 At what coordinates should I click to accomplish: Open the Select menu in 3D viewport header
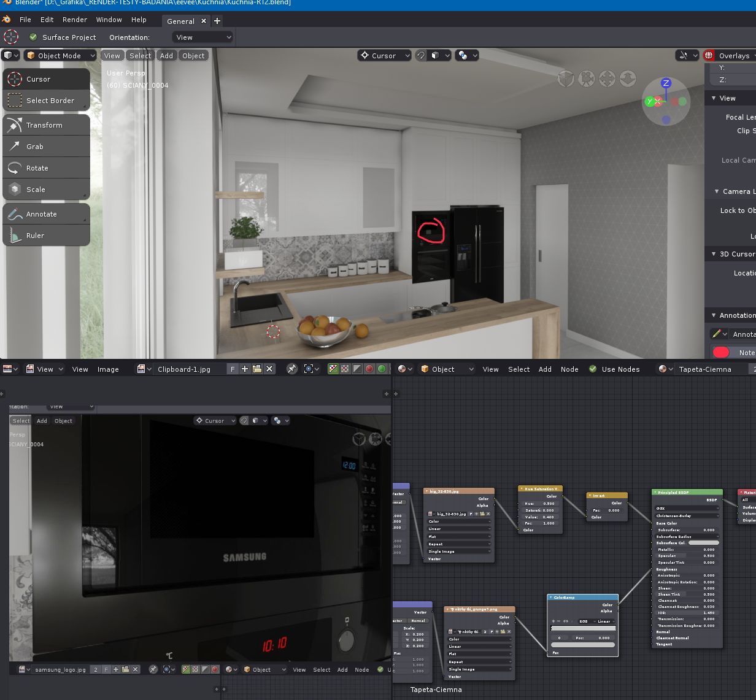click(x=140, y=55)
